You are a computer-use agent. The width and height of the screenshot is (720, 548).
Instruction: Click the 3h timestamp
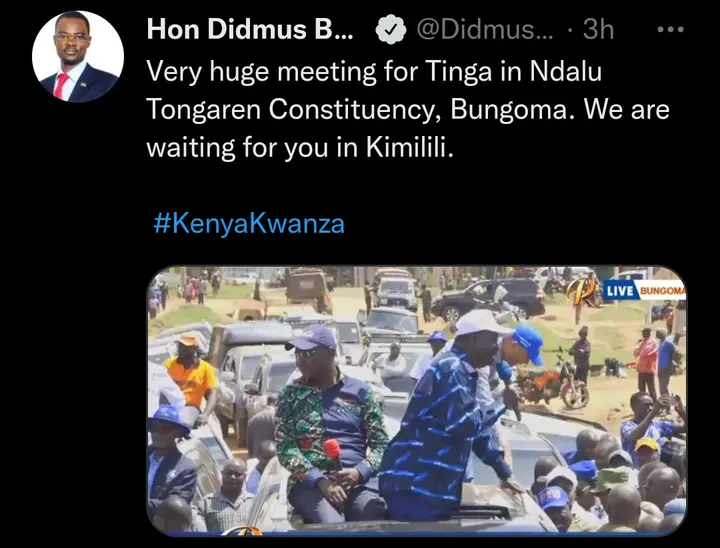coord(598,29)
